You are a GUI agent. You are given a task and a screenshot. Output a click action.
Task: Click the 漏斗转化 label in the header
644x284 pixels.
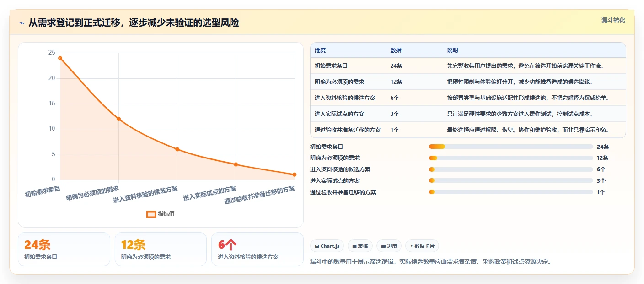click(613, 20)
